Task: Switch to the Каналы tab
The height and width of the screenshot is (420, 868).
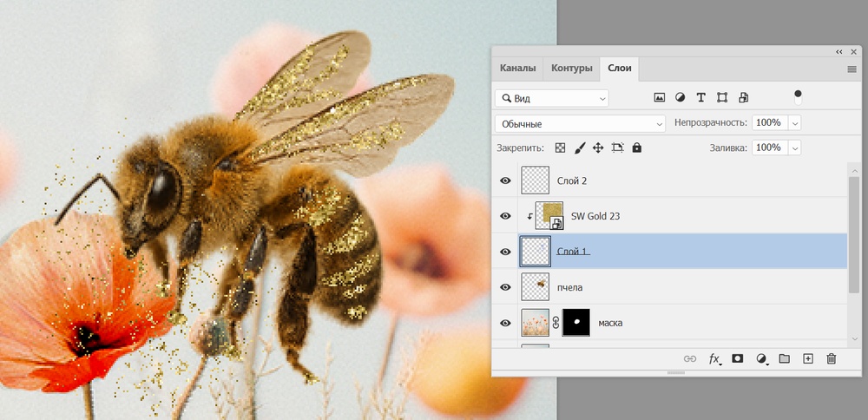Action: coord(517,68)
